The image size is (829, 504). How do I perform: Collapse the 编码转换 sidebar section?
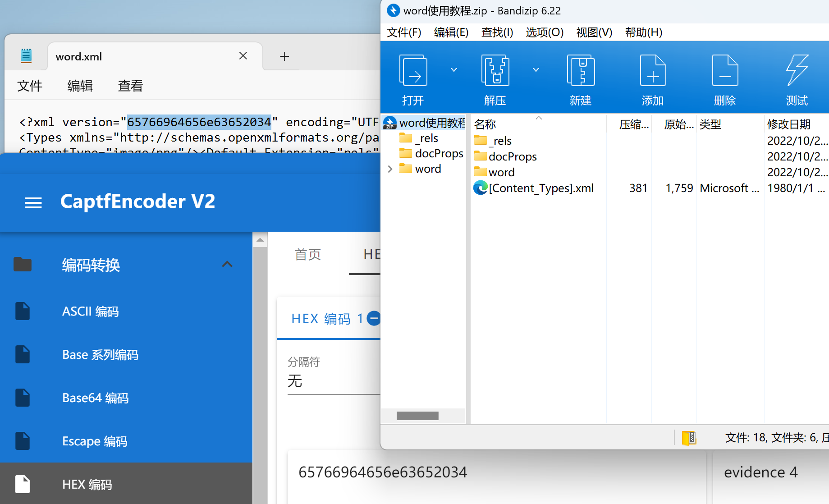point(227,265)
